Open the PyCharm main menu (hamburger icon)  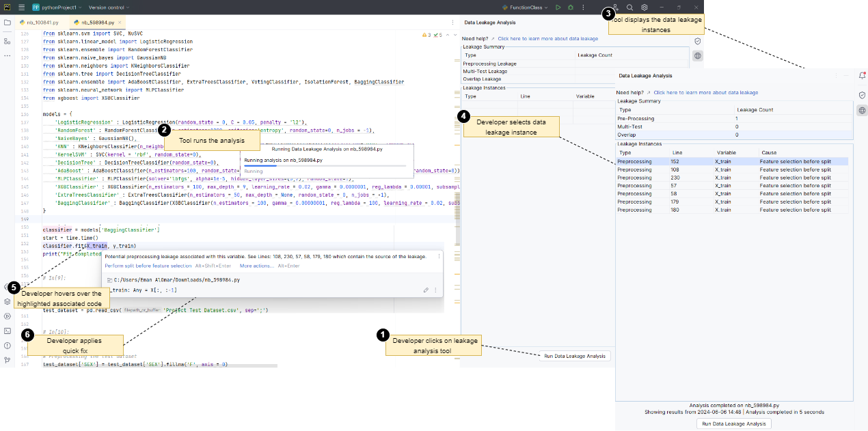pyautogui.click(x=22, y=7)
